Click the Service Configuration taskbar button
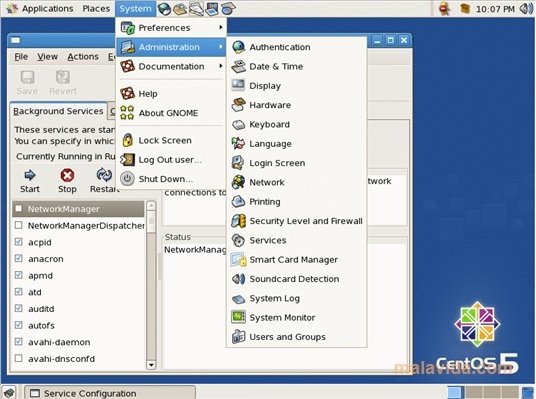The image size is (536, 399). pos(110,393)
